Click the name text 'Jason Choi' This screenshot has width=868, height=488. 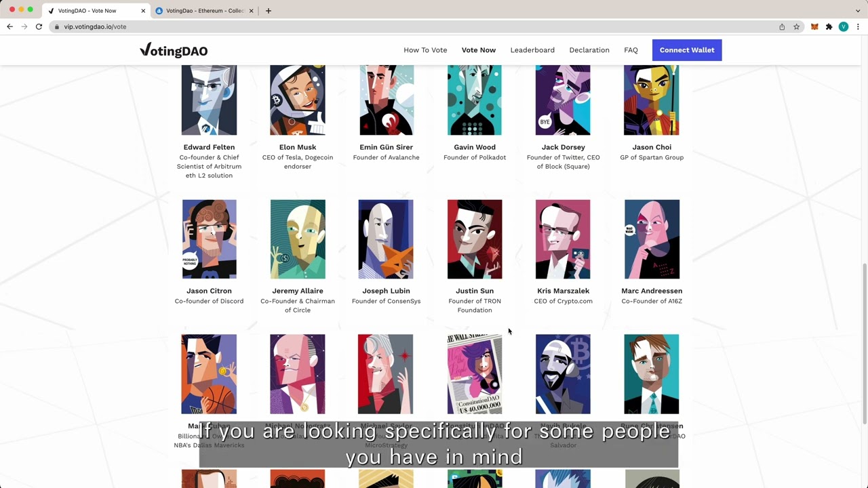coord(652,147)
